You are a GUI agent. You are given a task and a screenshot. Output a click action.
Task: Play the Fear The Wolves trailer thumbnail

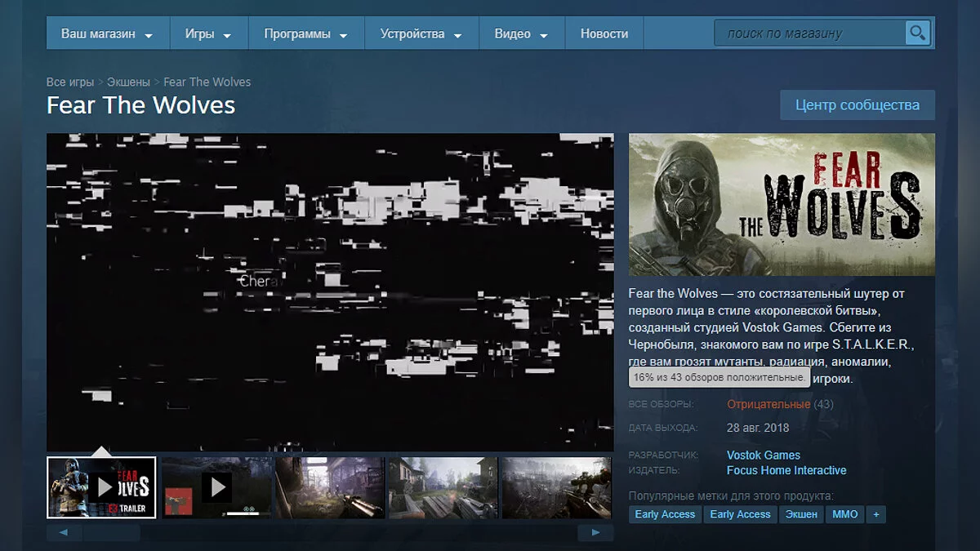coord(101,487)
